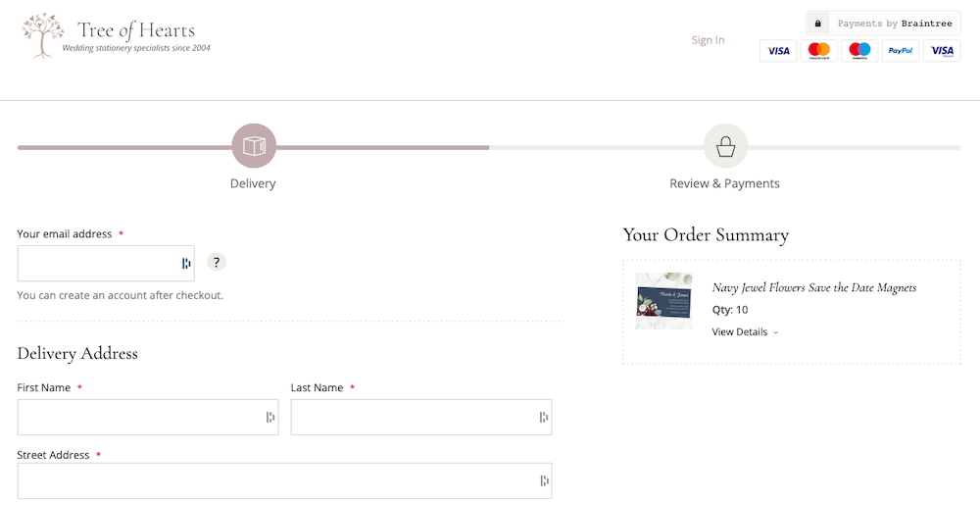Click the 'First Name' label
Screen dimensions: 980x505
(x=44, y=387)
